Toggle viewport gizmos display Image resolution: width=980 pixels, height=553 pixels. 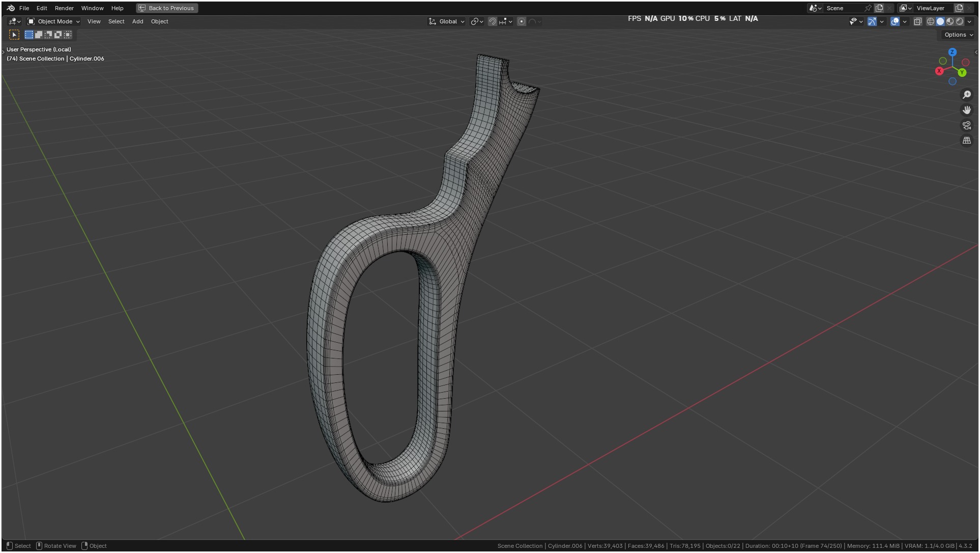[x=872, y=21]
